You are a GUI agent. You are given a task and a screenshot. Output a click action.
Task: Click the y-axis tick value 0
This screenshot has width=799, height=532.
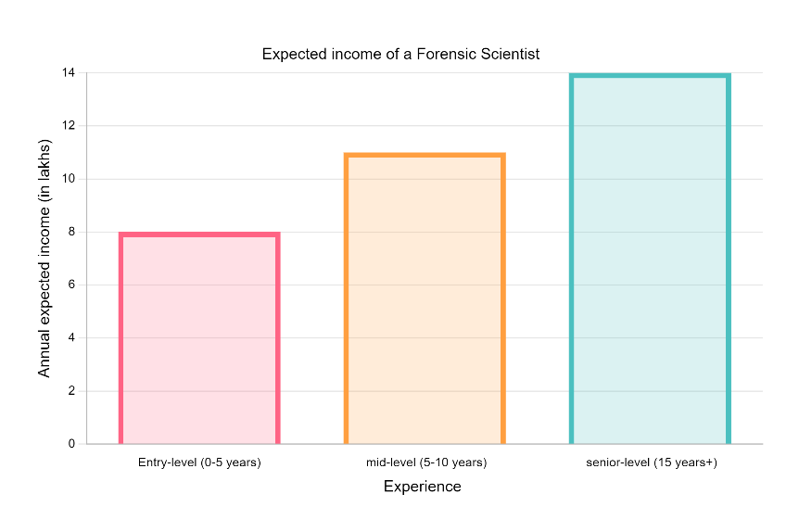(71, 444)
